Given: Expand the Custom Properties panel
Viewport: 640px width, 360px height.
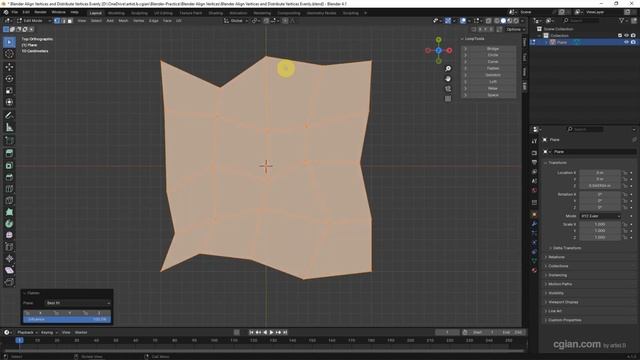Looking at the screenshot, I should pyautogui.click(x=564, y=320).
